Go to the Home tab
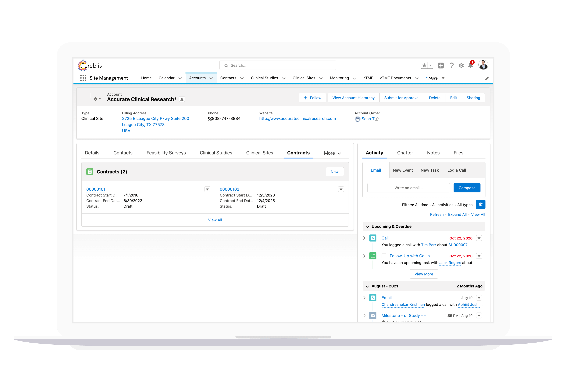Image resolution: width=566 pixels, height=392 pixels. (146, 78)
